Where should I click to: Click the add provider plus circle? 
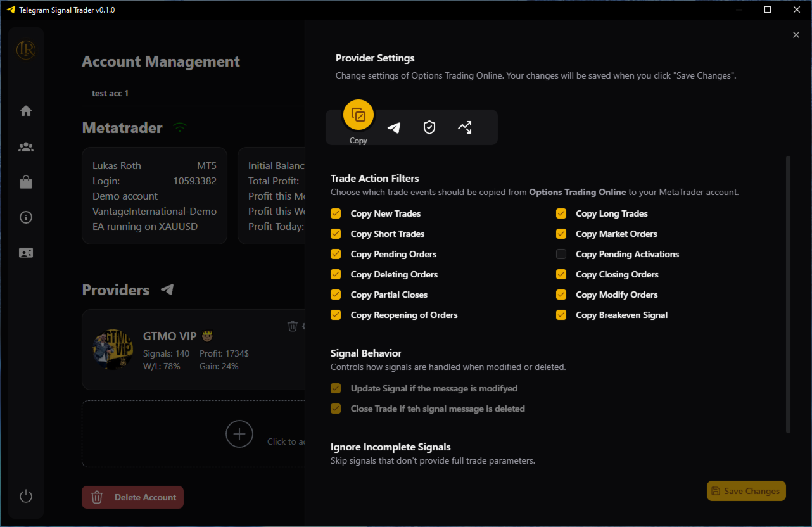click(x=239, y=434)
